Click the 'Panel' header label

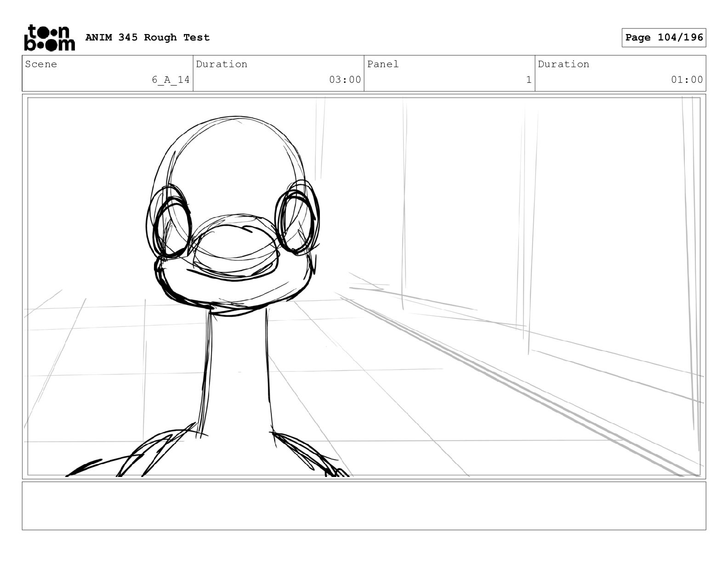[383, 64]
